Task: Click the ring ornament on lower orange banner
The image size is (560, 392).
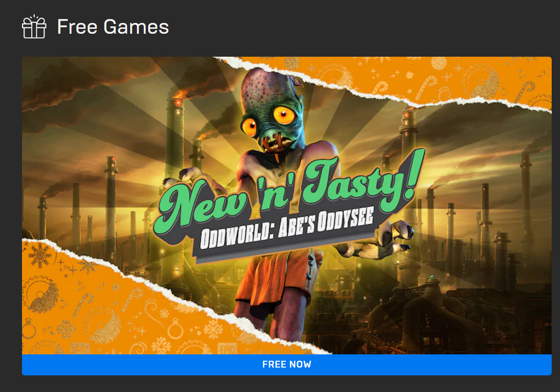Action: point(176,329)
